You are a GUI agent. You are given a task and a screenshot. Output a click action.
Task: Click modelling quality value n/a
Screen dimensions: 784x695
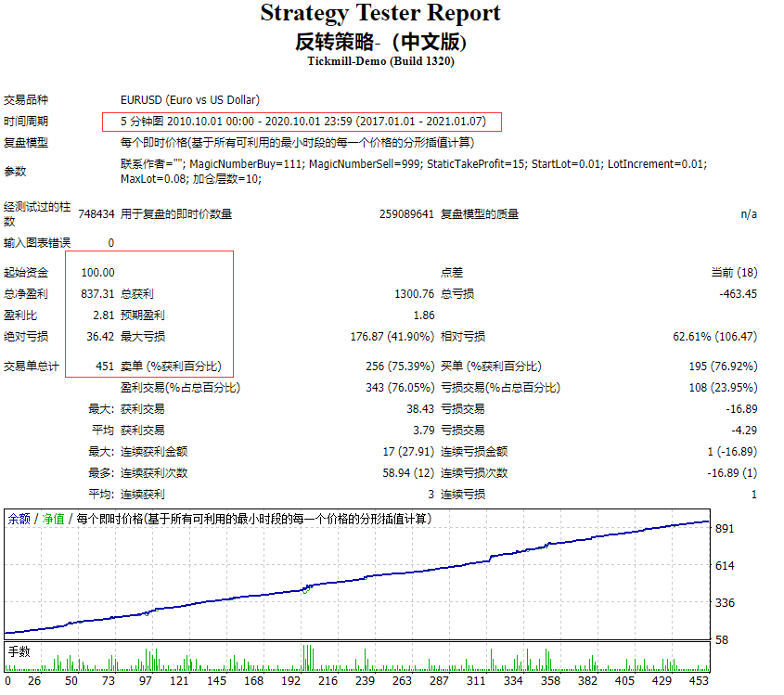coord(749,214)
